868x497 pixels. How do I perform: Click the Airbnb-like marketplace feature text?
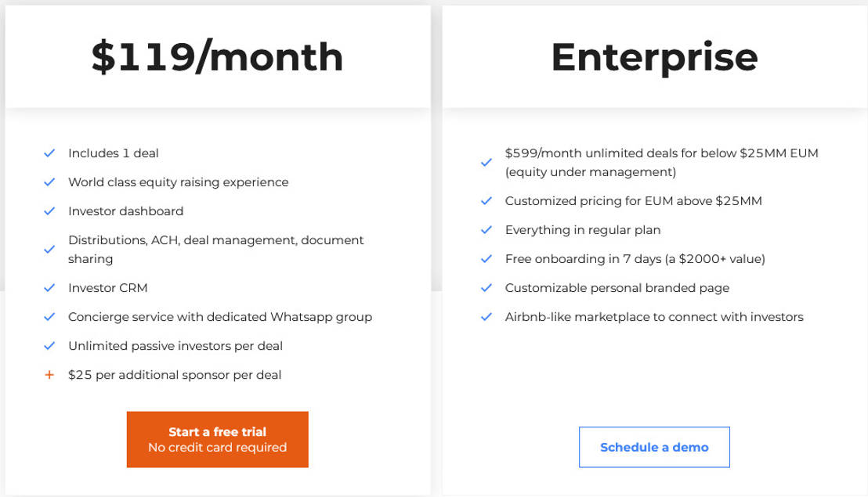(654, 317)
